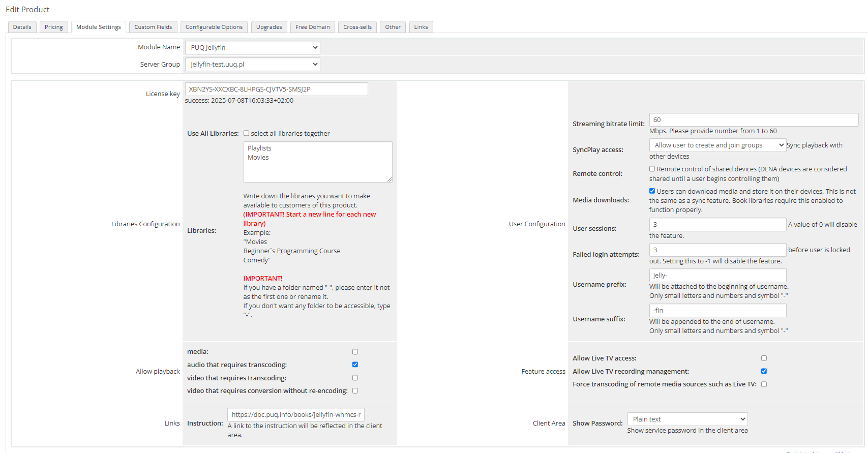This screenshot has width=868, height=453.
Task: Focus the Username prefix field
Action: coord(717,275)
